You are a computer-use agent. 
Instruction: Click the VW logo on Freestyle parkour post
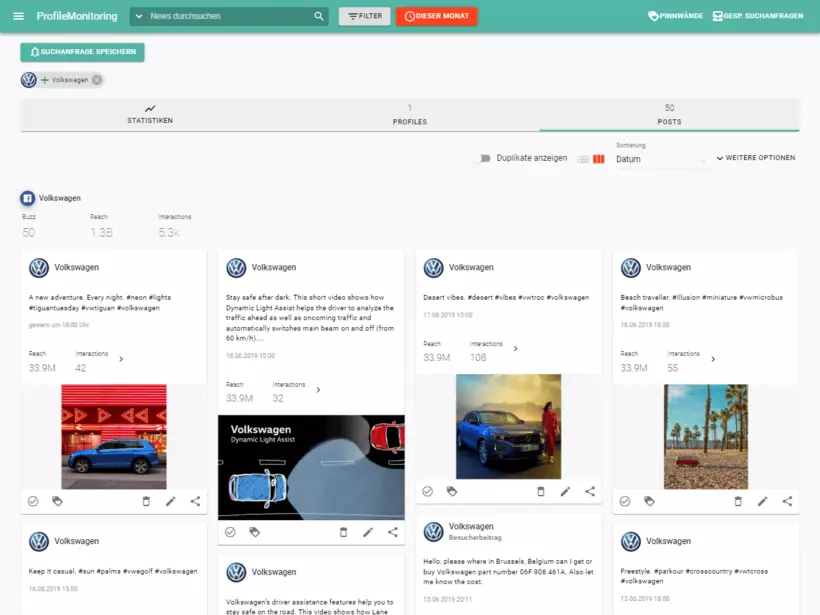(631, 542)
